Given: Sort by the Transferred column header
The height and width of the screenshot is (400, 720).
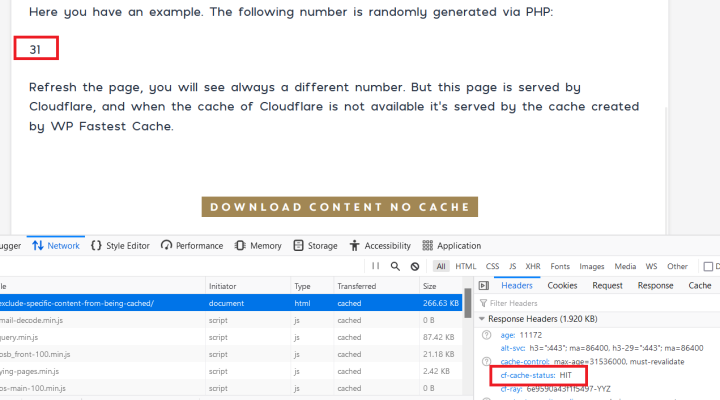Looking at the screenshot, I should click(x=377, y=286).
